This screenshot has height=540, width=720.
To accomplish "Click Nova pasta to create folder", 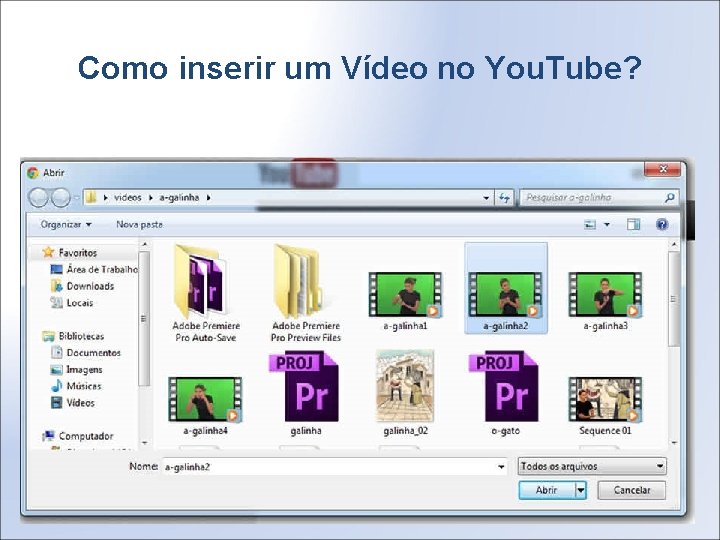I will [x=139, y=225].
